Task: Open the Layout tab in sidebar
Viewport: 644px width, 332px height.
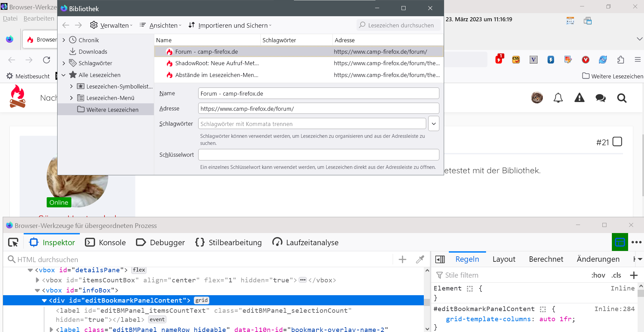Action: (504, 259)
